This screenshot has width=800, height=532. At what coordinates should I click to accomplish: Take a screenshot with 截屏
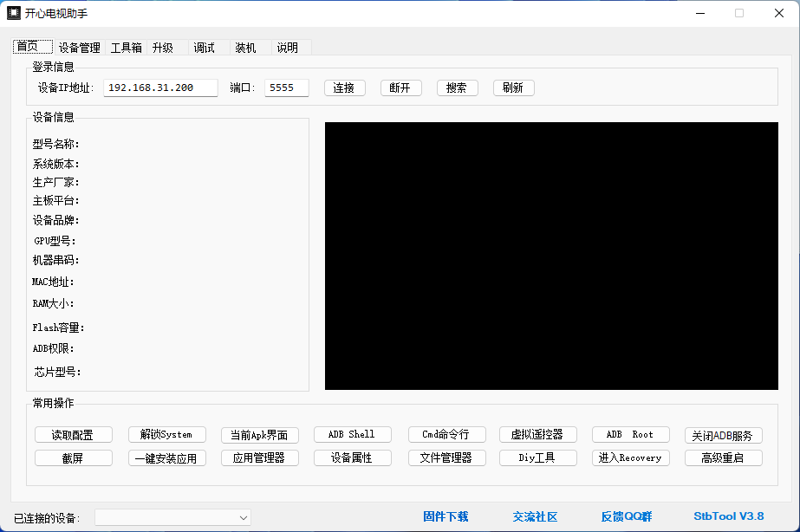tap(73, 457)
